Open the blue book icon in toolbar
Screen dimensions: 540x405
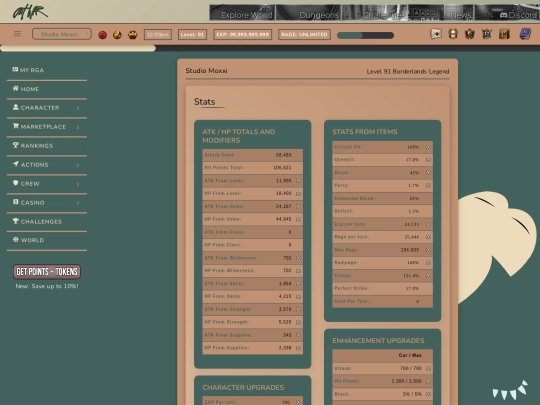(x=525, y=34)
